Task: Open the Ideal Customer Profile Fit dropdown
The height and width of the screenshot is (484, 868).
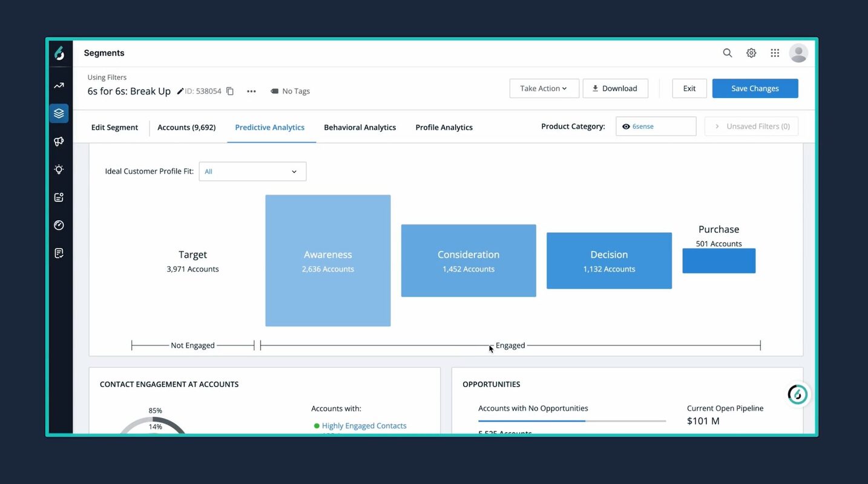Action: point(252,171)
